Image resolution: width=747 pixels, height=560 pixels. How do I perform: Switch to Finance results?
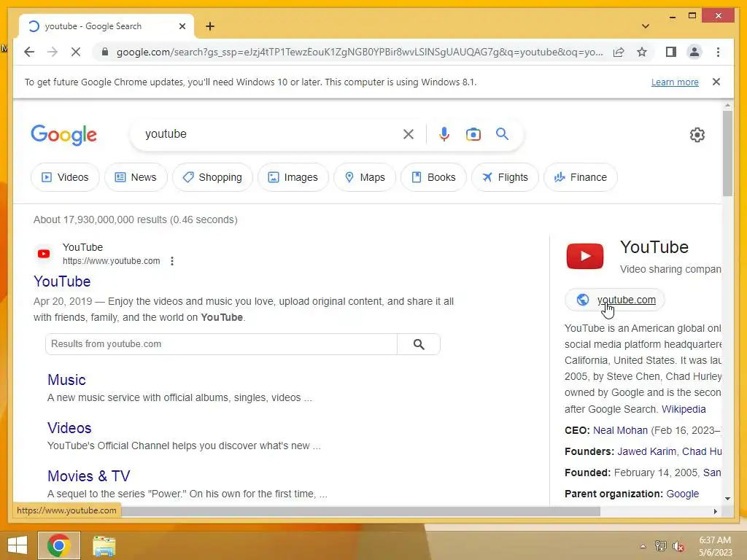tap(580, 177)
